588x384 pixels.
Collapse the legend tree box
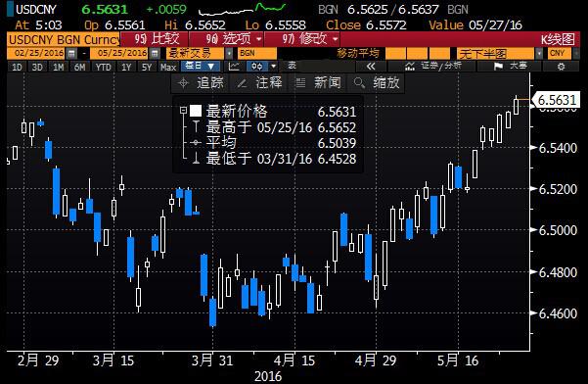point(183,111)
